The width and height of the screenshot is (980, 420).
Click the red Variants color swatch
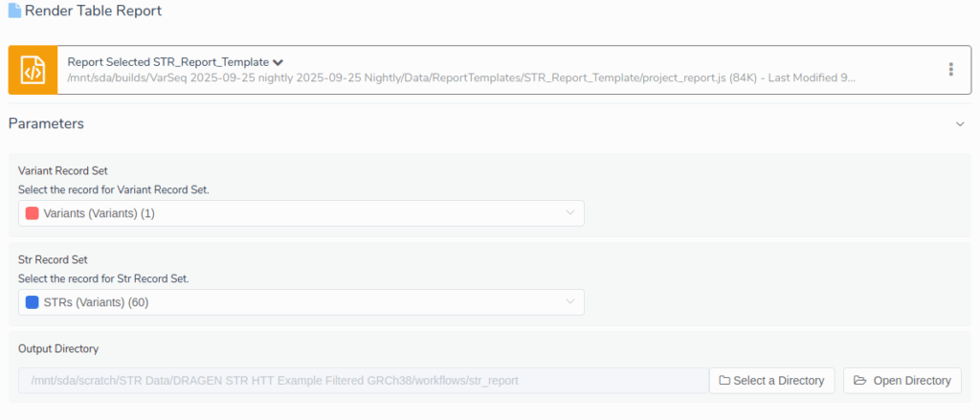tap(32, 213)
